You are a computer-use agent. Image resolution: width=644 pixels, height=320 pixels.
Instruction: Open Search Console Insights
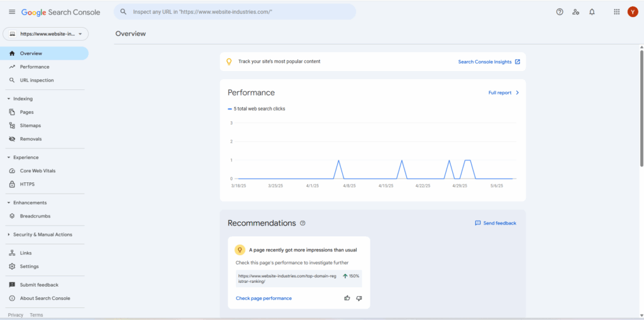coord(489,62)
